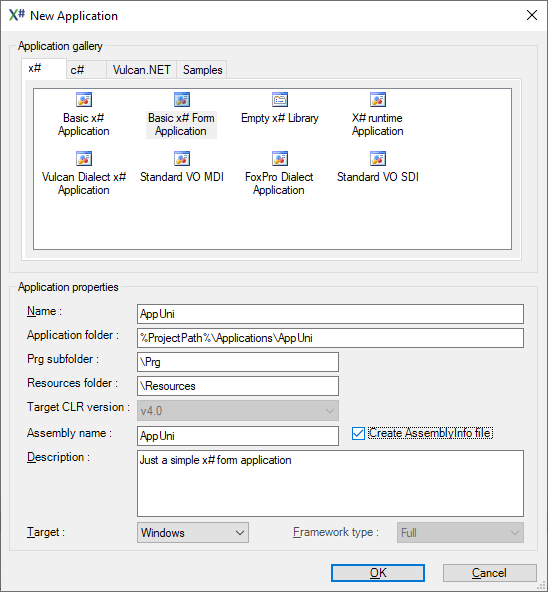Focus the Assembly name field
This screenshot has width=548, height=592.
[x=238, y=436]
